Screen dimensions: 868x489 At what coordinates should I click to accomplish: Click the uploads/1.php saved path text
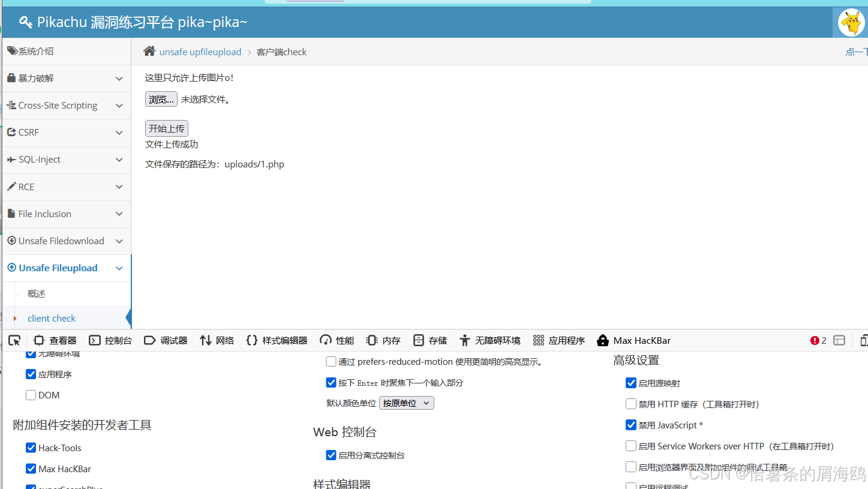tap(254, 164)
